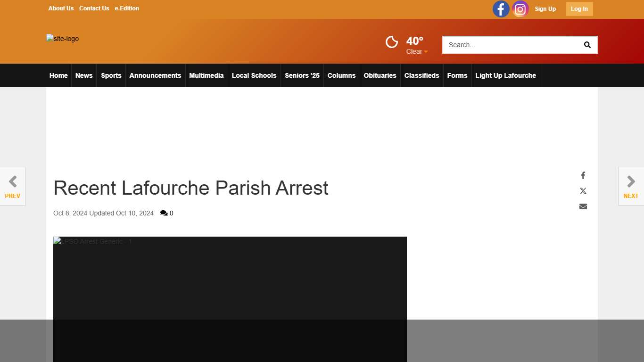
Task: Open the News menu item
Action: click(x=84, y=75)
